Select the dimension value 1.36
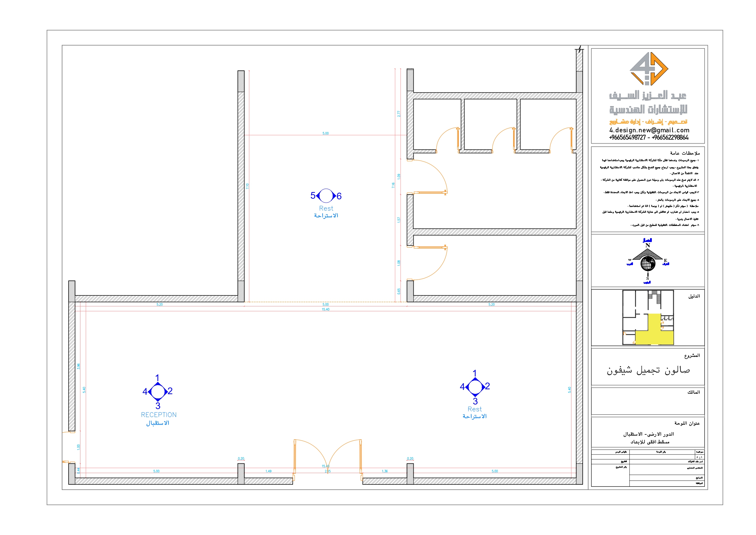Screen dimensions: 756x535 [385, 471]
